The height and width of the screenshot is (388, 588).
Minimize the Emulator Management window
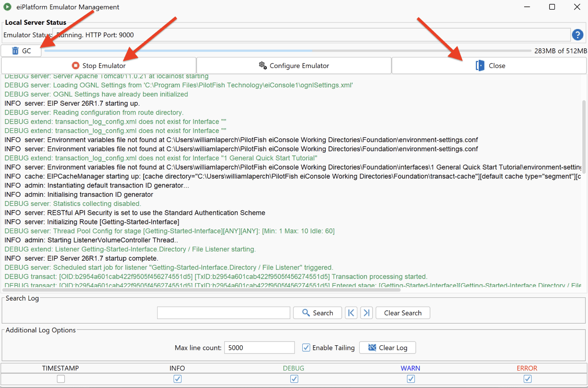click(527, 7)
